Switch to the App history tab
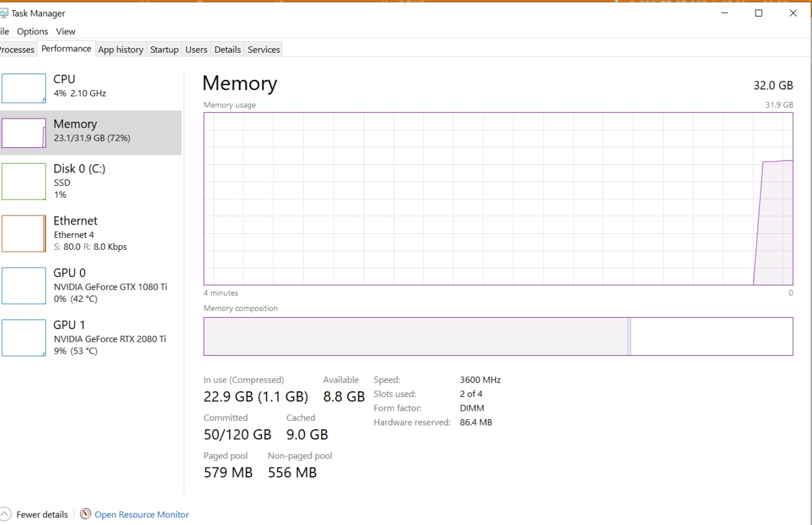Screen dimensions: 812x525 [x=121, y=49]
